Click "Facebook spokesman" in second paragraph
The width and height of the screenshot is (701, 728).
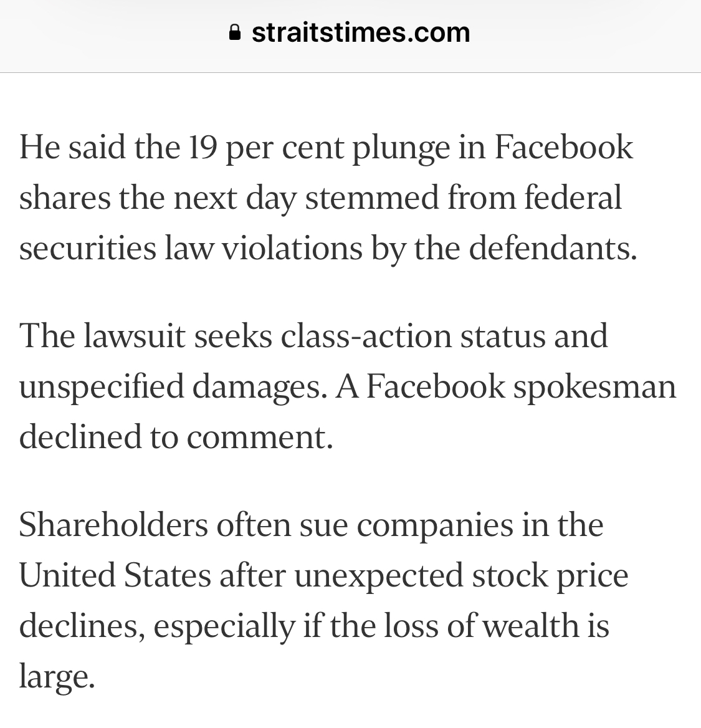tap(522, 386)
